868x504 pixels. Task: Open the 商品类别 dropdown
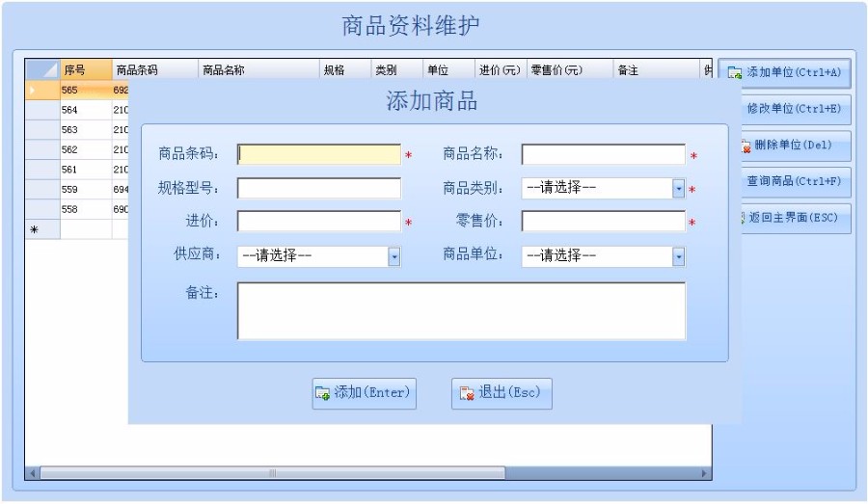tap(679, 189)
